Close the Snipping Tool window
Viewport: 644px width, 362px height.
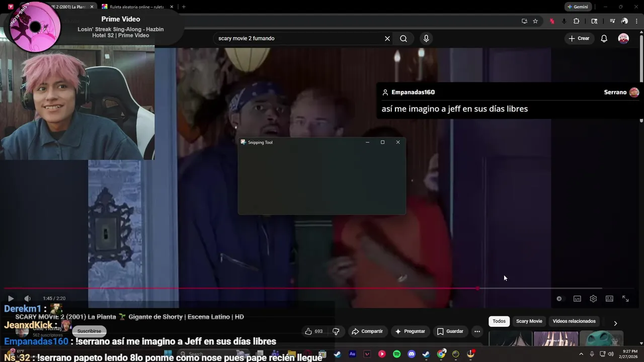[x=398, y=142]
